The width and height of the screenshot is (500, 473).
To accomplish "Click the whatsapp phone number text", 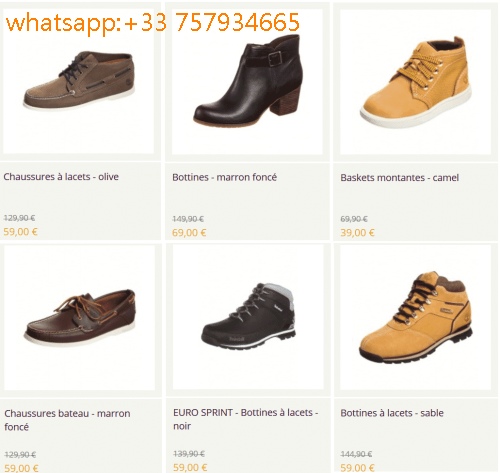I will [153, 22].
